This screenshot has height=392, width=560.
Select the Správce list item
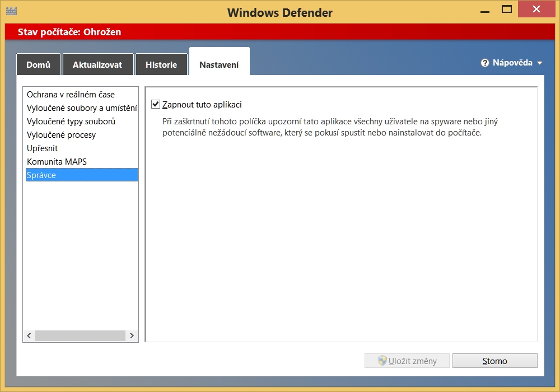click(x=81, y=175)
